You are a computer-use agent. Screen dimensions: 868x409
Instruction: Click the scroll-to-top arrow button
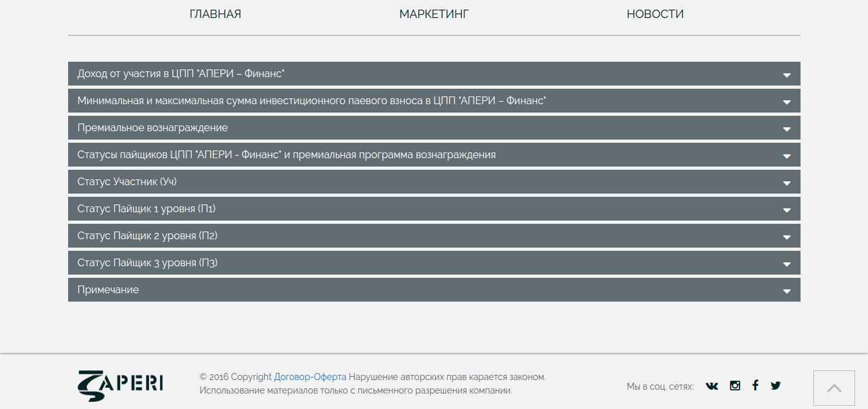tap(835, 388)
